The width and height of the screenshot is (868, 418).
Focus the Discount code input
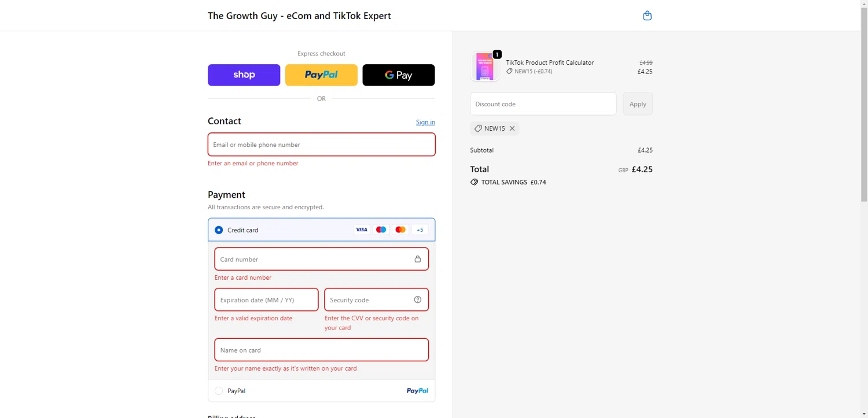click(543, 104)
